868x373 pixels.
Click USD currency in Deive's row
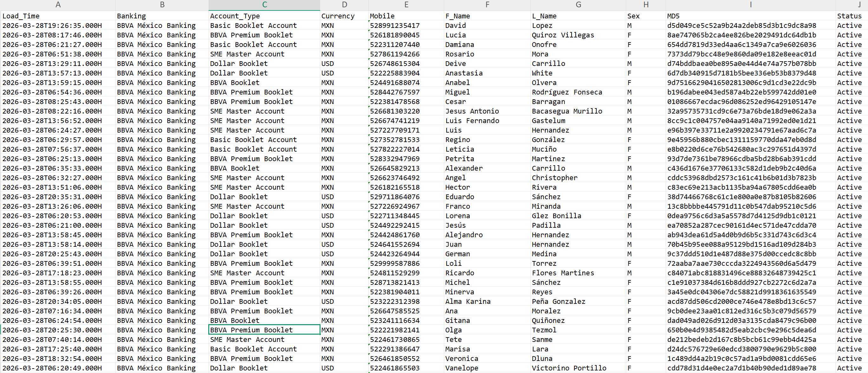pos(344,64)
